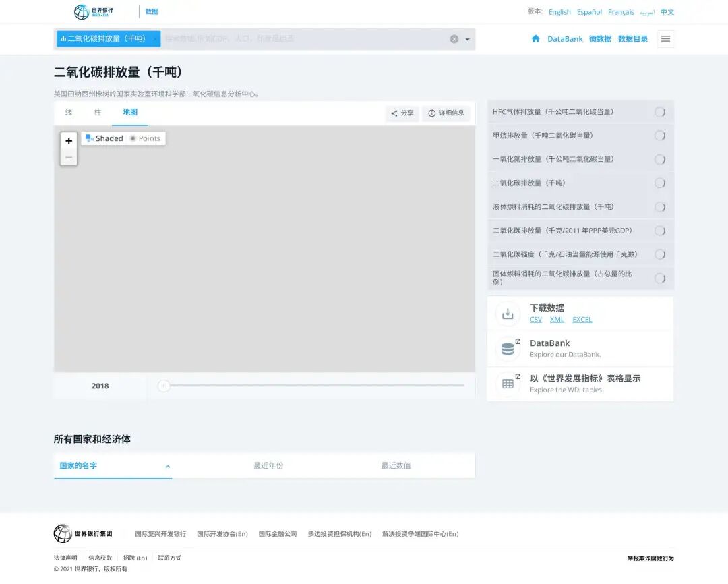The image size is (728, 584).
Task: Download the data as CSV
Action: (535, 319)
